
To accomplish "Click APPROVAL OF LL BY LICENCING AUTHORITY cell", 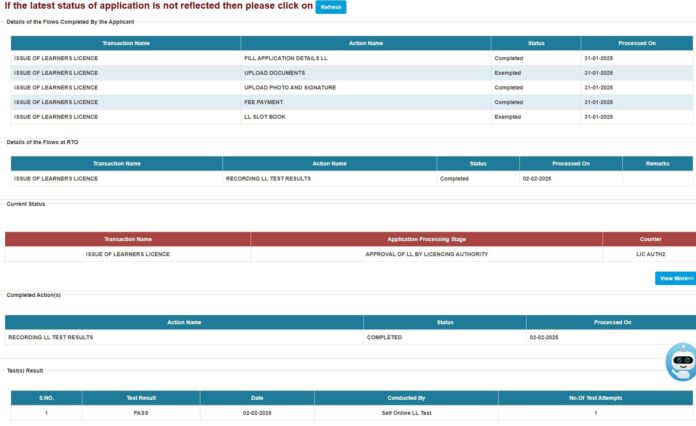I will tap(426, 254).
